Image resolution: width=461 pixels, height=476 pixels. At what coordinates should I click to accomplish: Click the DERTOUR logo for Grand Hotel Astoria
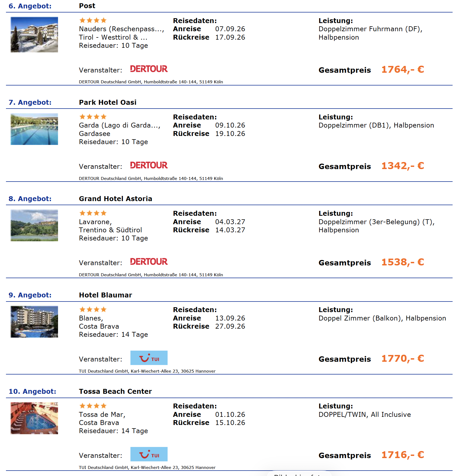coord(149,262)
